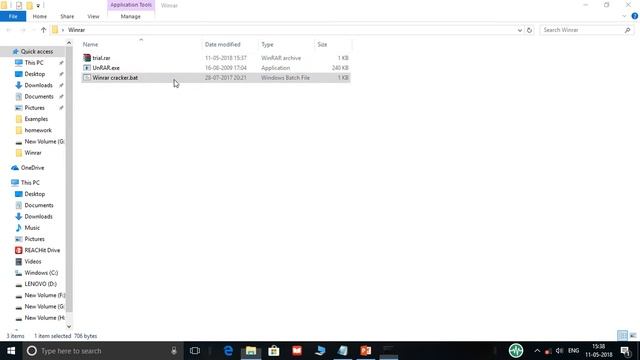Click the taskbar search box
This screenshot has width=640, height=360.
click(x=102, y=351)
